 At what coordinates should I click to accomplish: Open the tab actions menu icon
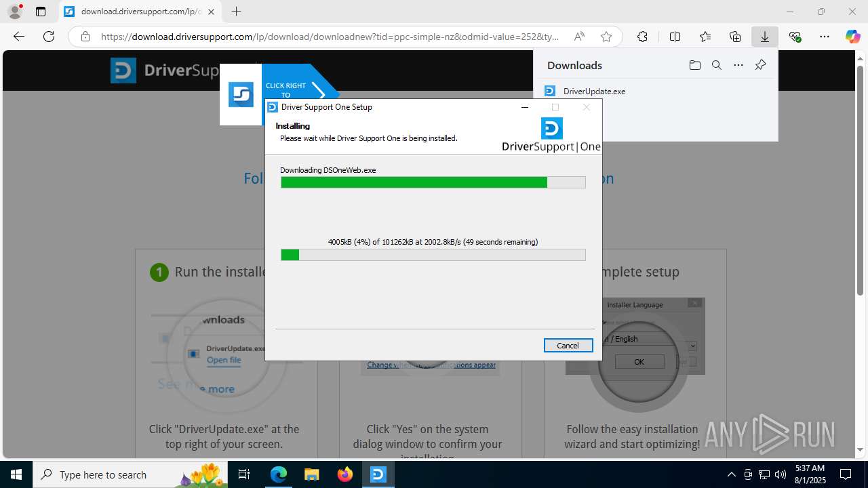click(x=41, y=12)
